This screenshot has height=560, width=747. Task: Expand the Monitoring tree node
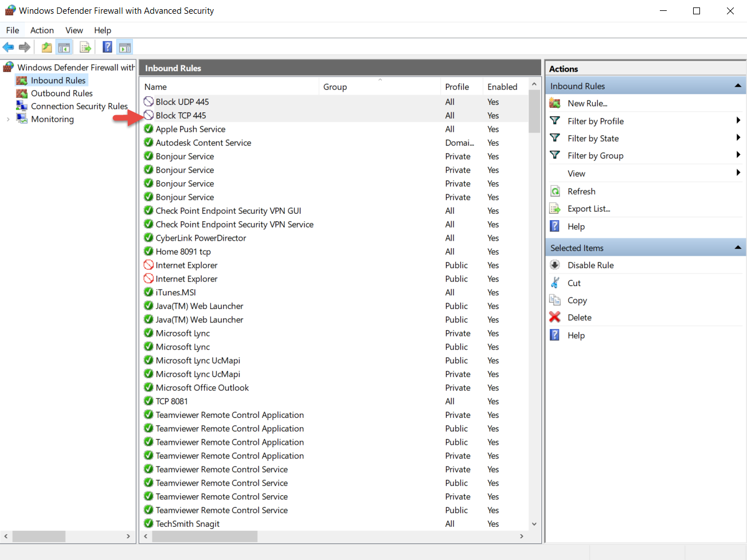pos(8,119)
